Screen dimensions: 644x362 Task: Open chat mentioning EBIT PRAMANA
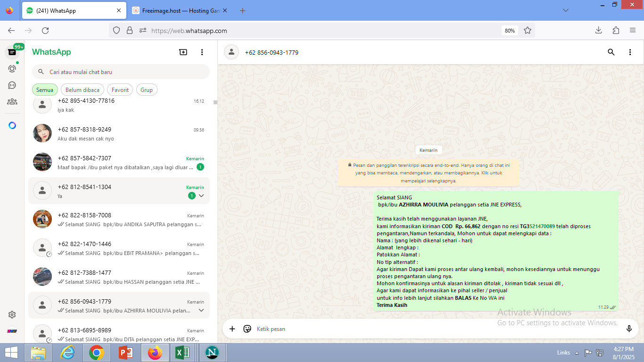click(x=119, y=249)
